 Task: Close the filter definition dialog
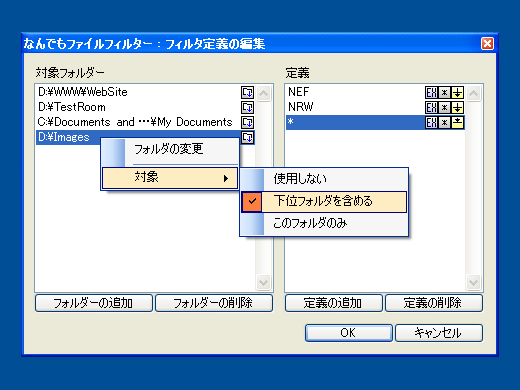click(x=487, y=43)
